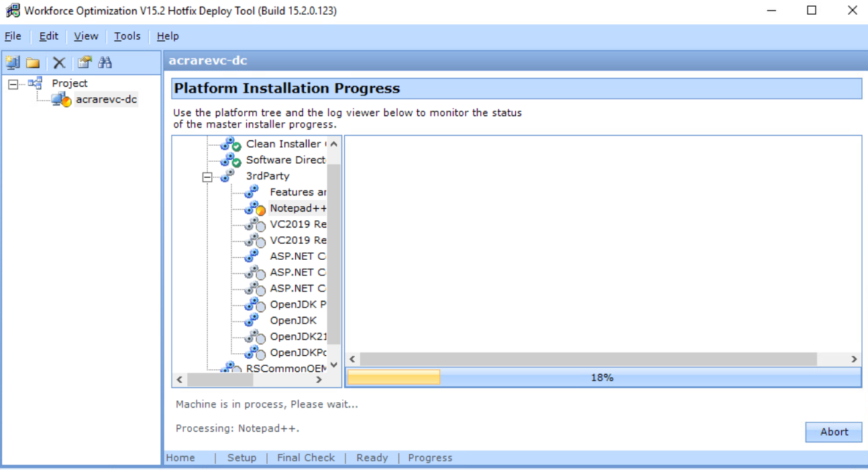Collapse the Project tree node
Screen dimensions: 868x470
pos(13,84)
